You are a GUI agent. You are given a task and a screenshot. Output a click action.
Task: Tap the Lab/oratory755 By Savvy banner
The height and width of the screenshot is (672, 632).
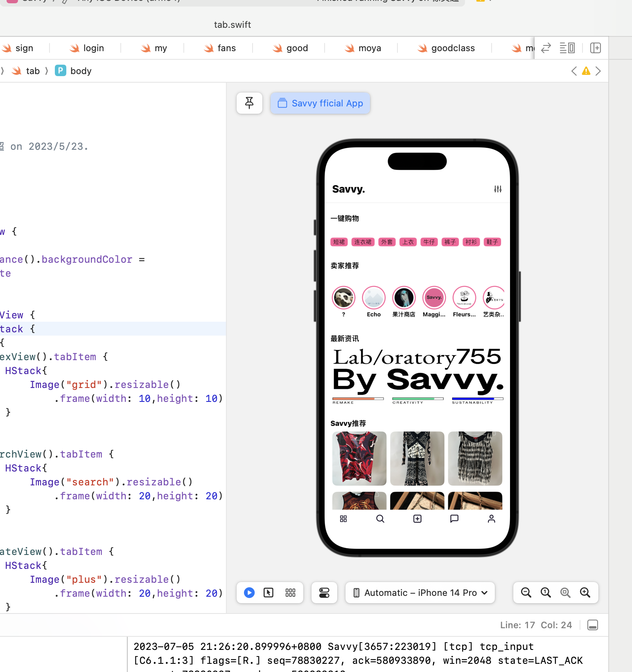click(x=418, y=376)
